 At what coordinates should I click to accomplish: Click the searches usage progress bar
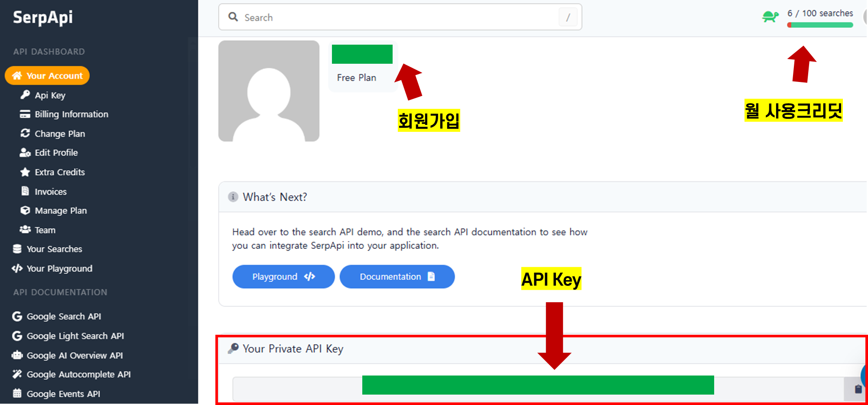coord(820,25)
